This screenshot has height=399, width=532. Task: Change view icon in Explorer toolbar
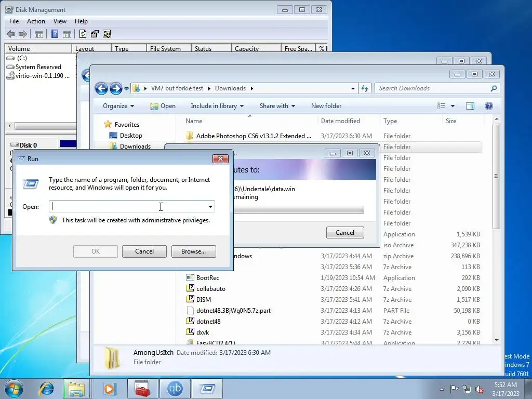[442, 106]
